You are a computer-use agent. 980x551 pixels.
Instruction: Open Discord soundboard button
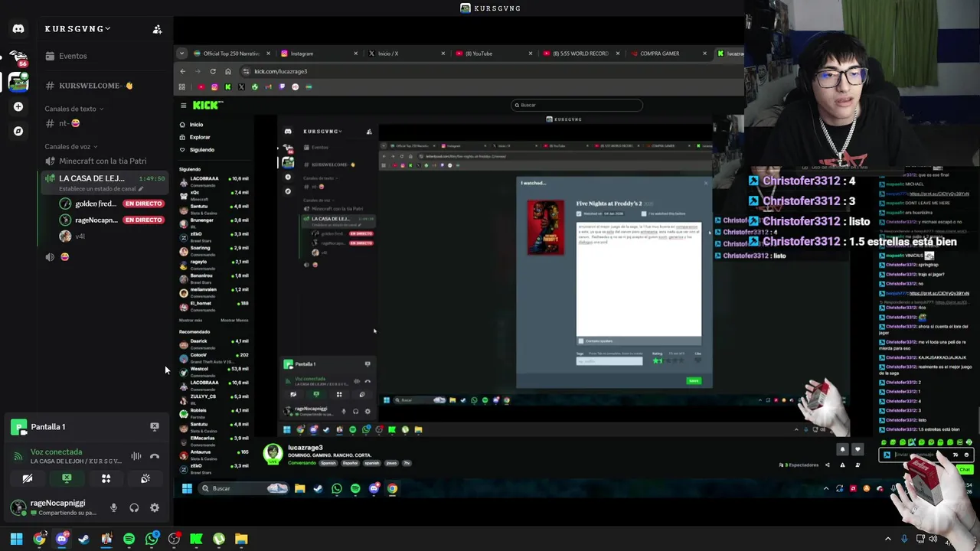[145, 478]
